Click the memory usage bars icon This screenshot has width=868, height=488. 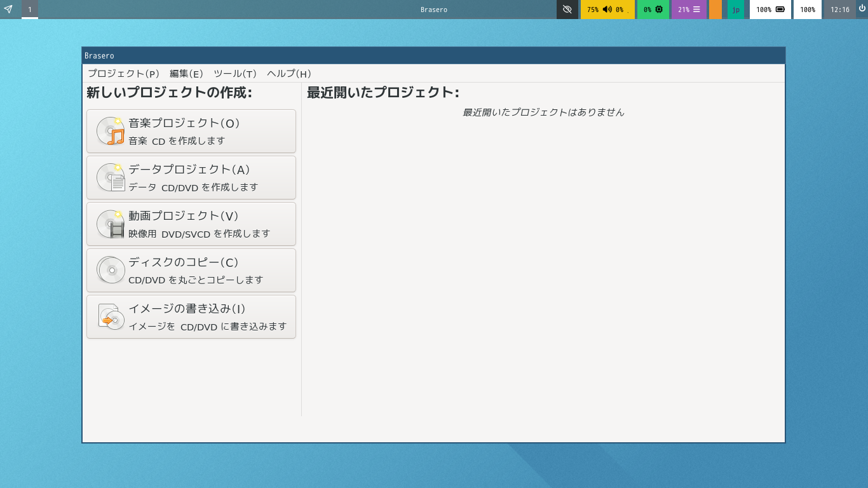point(696,10)
